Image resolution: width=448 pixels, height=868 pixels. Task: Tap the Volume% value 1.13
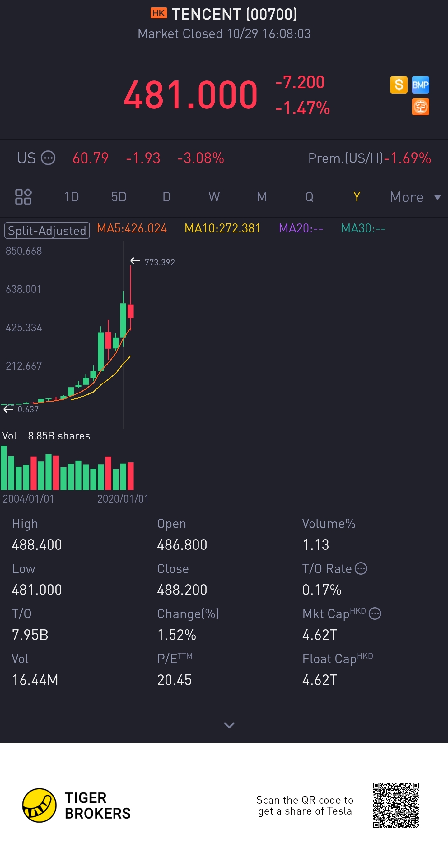pyautogui.click(x=316, y=545)
